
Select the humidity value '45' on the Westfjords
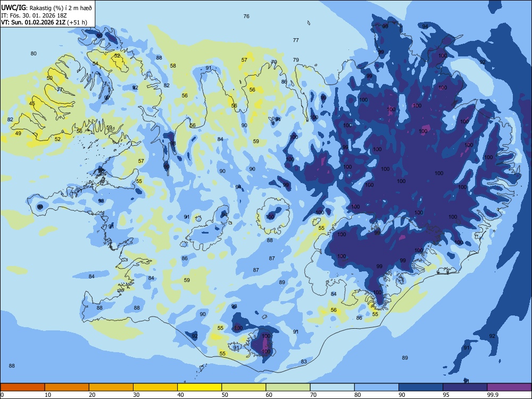(x=32, y=104)
